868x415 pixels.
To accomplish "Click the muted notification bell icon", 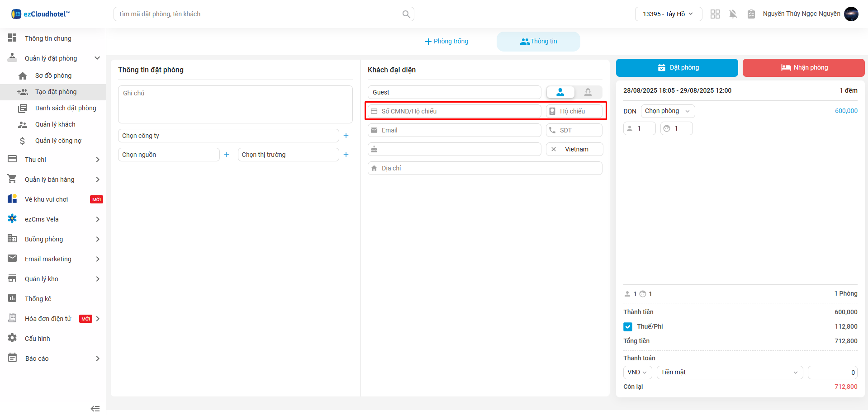I will pyautogui.click(x=733, y=14).
